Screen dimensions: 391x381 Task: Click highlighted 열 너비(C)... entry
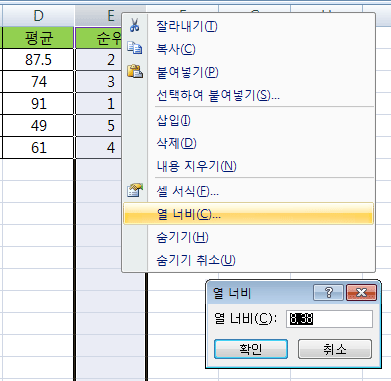pyautogui.click(x=248, y=214)
